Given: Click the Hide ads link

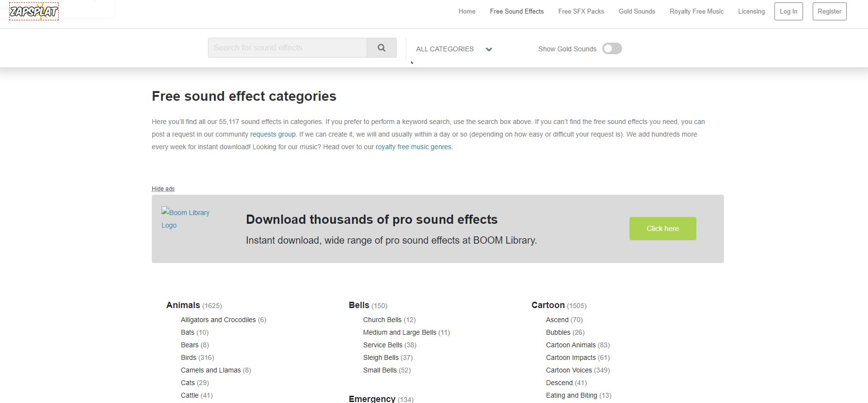Looking at the screenshot, I should pos(163,189).
